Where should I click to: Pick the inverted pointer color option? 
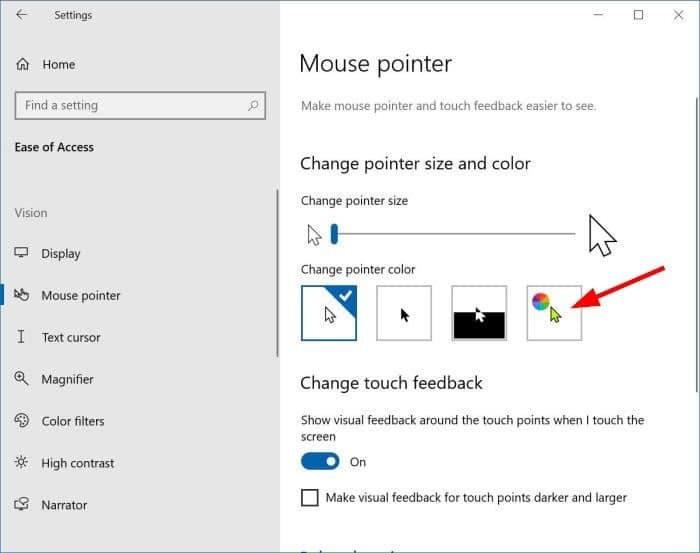[479, 313]
